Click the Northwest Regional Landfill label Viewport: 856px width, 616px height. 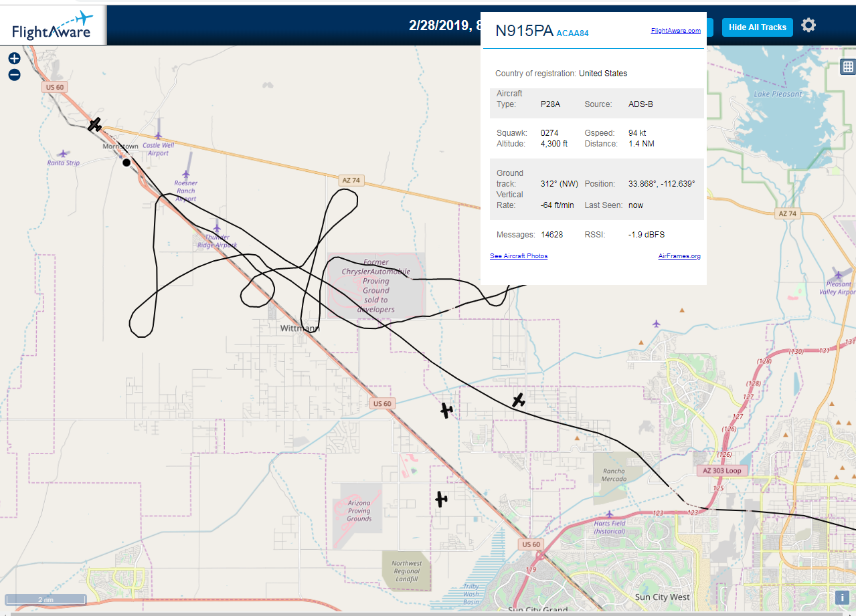407,571
